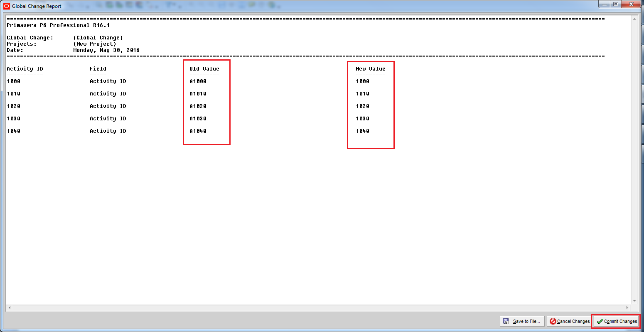Click the 1020 entry under Activity ID column

pyautogui.click(x=13, y=106)
